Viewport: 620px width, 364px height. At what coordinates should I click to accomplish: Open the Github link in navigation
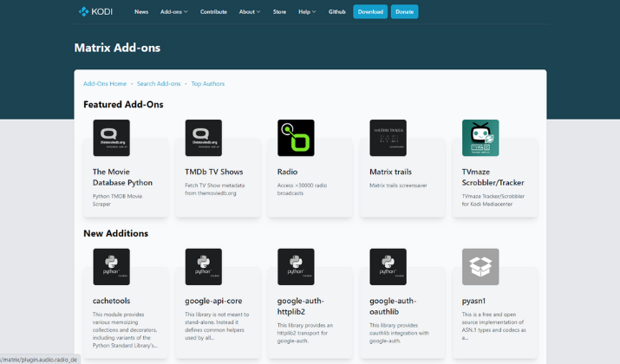point(337,12)
